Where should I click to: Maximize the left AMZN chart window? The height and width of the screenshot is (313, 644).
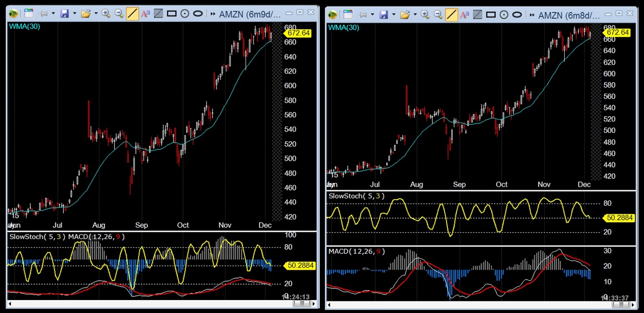(x=300, y=12)
